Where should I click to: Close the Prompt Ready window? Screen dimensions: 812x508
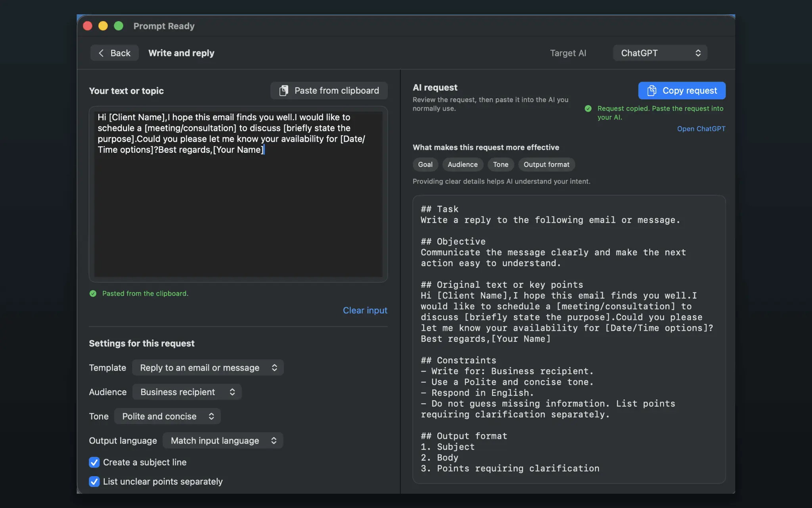88,26
